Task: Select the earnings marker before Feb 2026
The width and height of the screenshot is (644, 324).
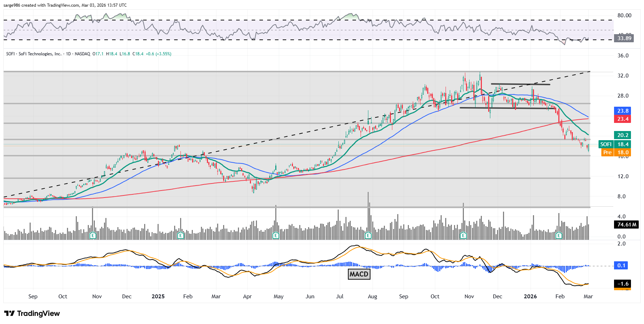Action: (559, 235)
